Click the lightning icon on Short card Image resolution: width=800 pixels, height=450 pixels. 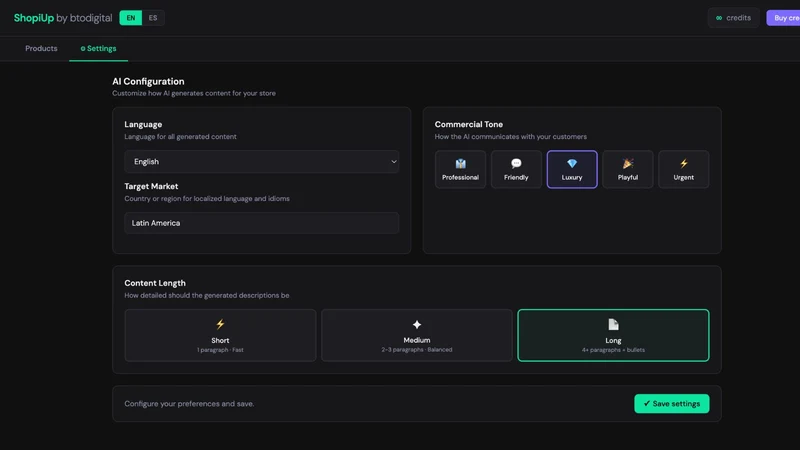click(x=220, y=324)
